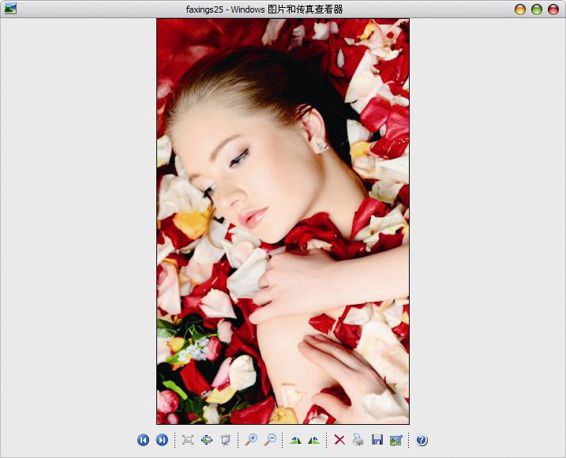566x458 pixels.
Task: Open the image for editing
Action: tap(396, 440)
